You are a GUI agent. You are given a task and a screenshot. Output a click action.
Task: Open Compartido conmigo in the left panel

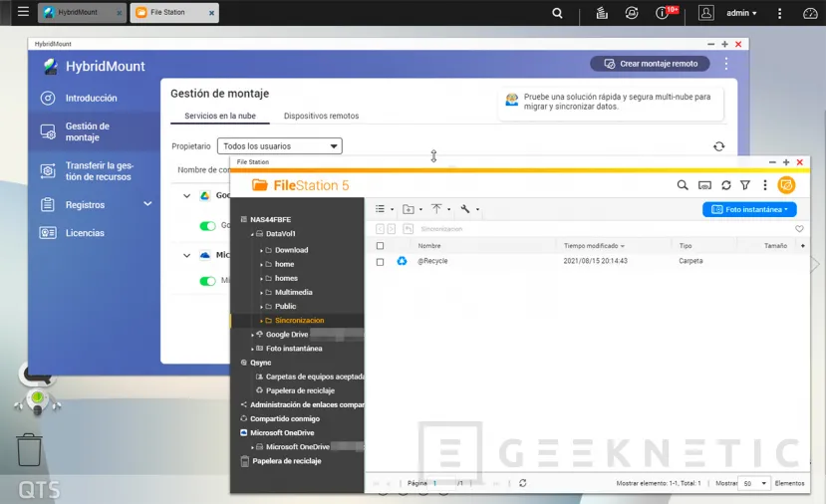284,418
